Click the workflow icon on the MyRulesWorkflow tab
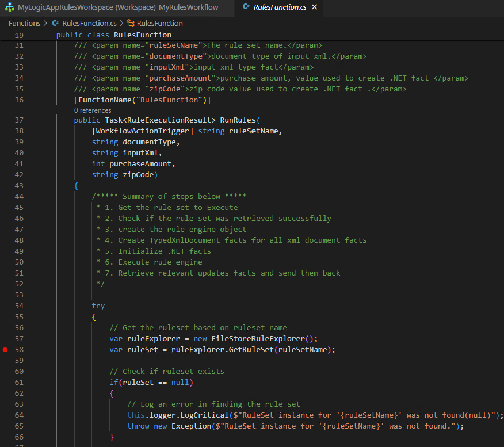The image size is (504, 447). (x=10, y=7)
